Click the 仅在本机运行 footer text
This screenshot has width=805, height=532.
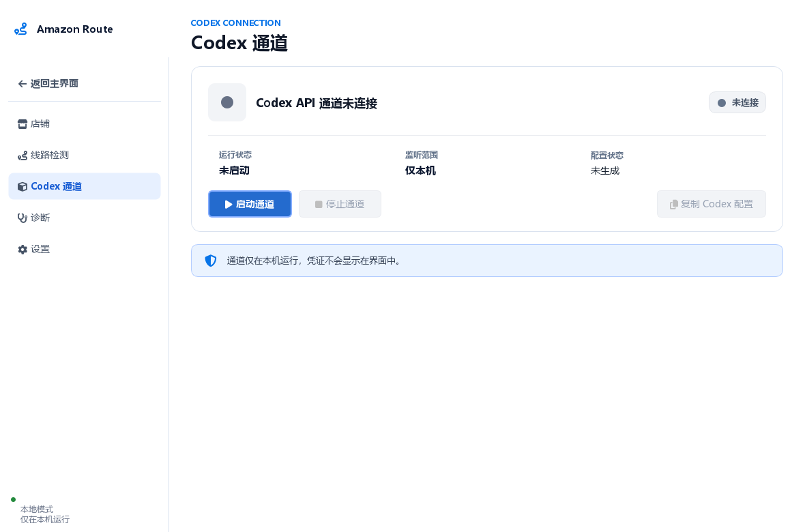tap(45, 519)
